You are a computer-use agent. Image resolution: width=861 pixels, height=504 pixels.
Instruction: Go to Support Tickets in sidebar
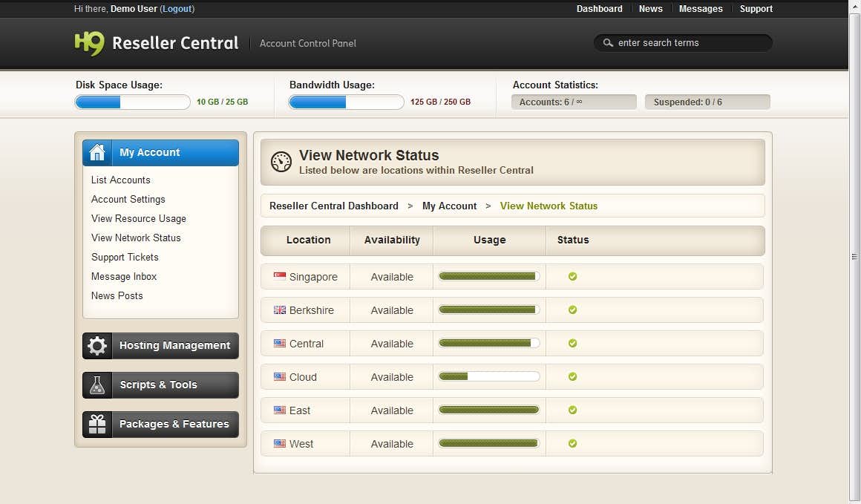coord(125,257)
